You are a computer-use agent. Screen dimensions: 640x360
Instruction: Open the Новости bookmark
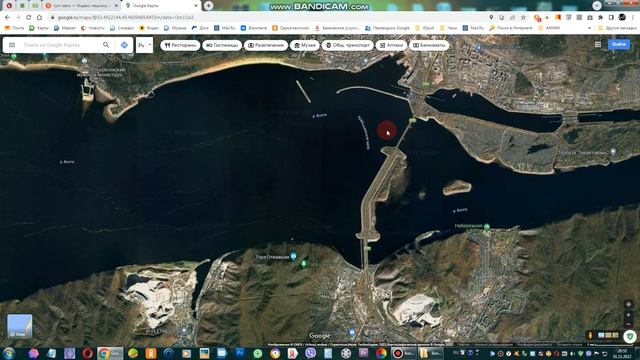(93, 28)
